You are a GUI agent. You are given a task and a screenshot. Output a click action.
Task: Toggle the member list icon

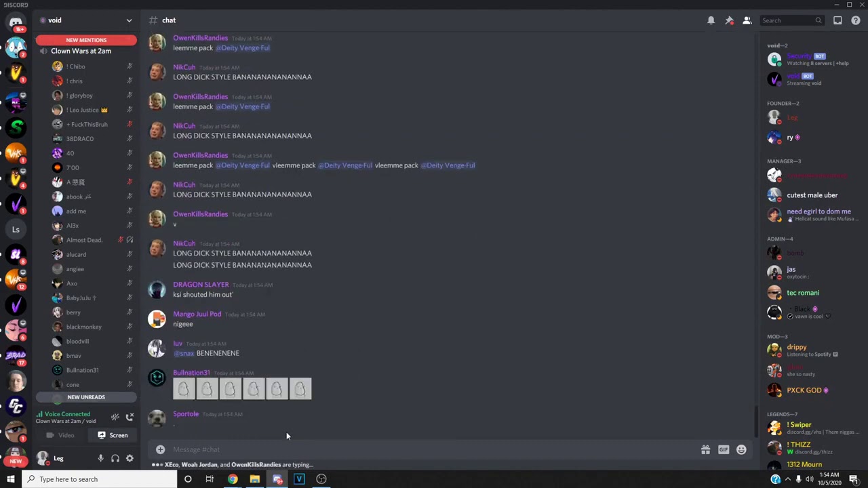[x=747, y=20]
